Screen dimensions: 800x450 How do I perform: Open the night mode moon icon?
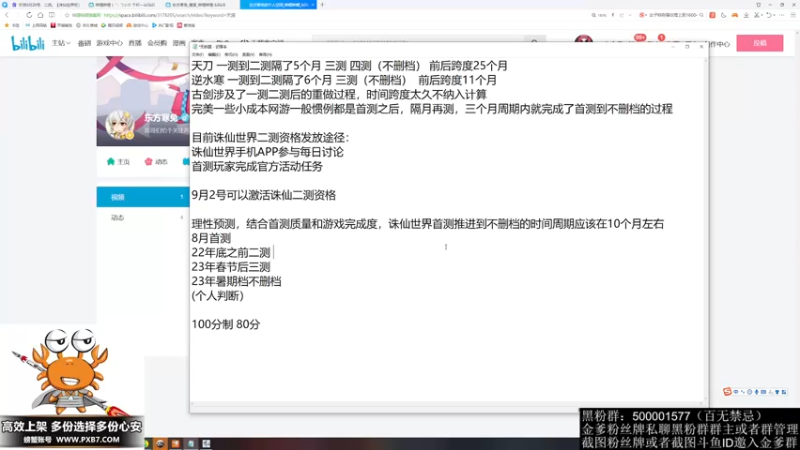click(x=723, y=15)
